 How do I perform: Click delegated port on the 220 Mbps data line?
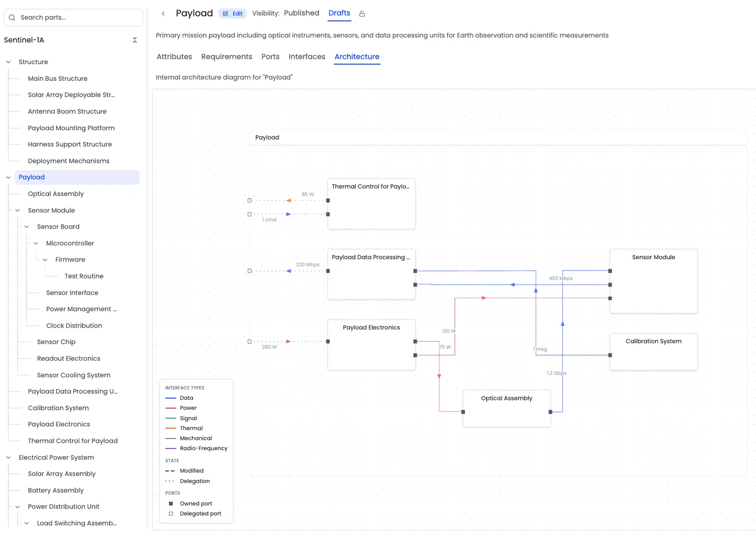(x=249, y=271)
